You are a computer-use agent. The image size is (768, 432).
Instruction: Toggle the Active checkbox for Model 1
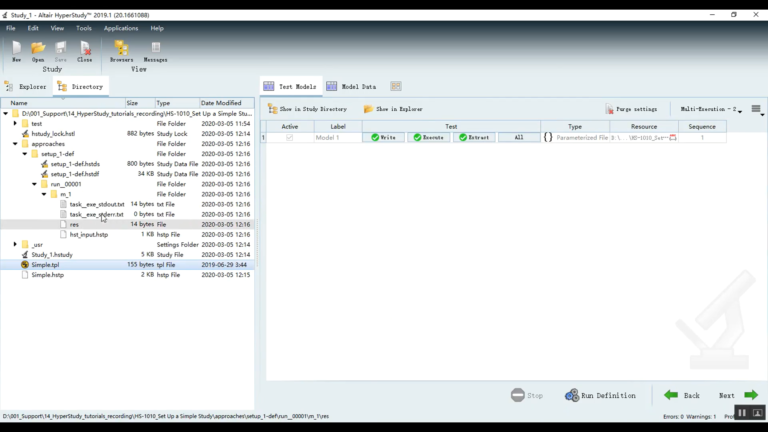[289, 138]
